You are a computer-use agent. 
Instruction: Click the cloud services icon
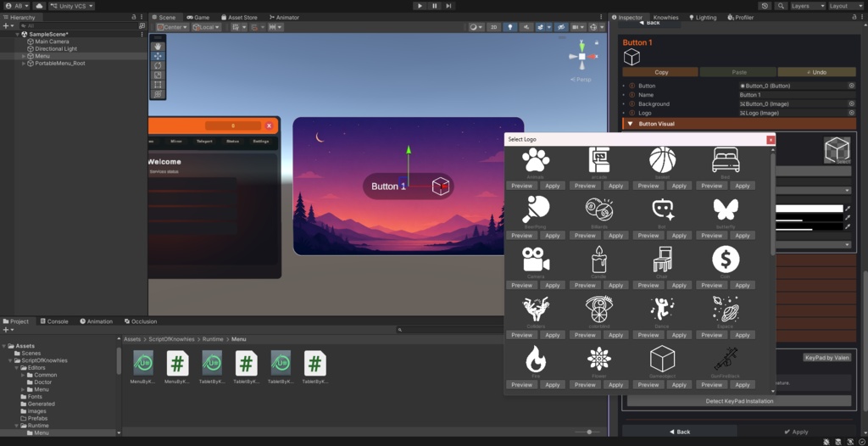click(x=39, y=6)
